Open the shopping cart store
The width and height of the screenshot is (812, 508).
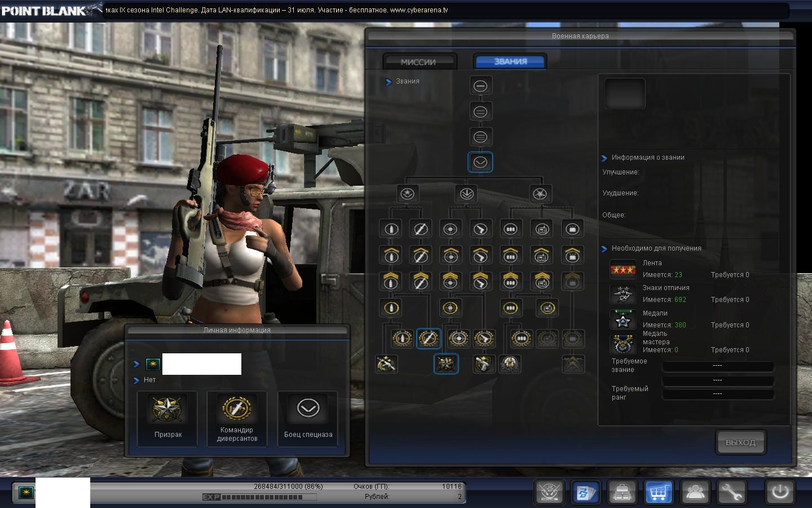(x=658, y=492)
